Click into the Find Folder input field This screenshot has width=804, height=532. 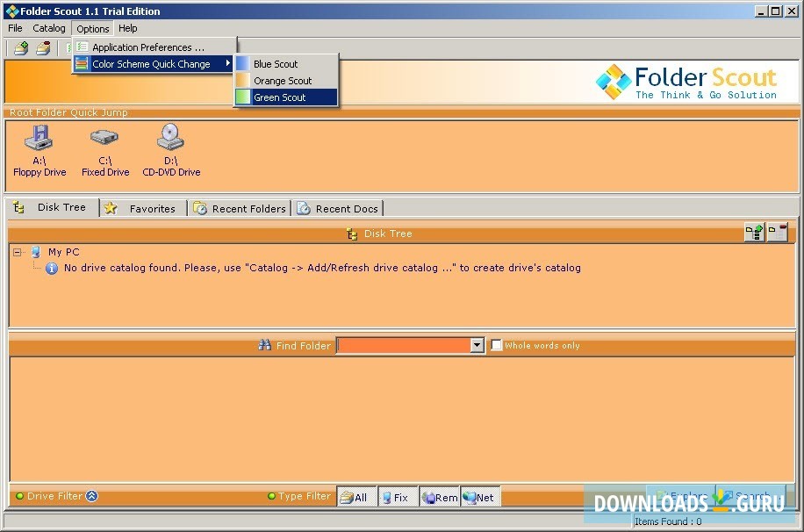coord(404,345)
